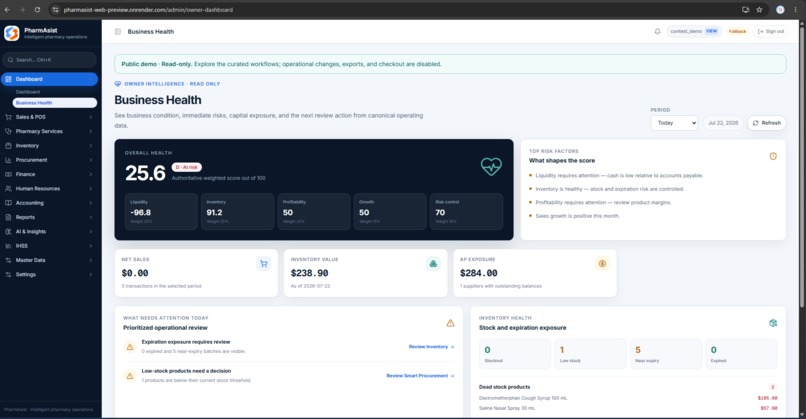Click the Settings sliders icon
The height and width of the screenshot is (419, 806).
8,275
